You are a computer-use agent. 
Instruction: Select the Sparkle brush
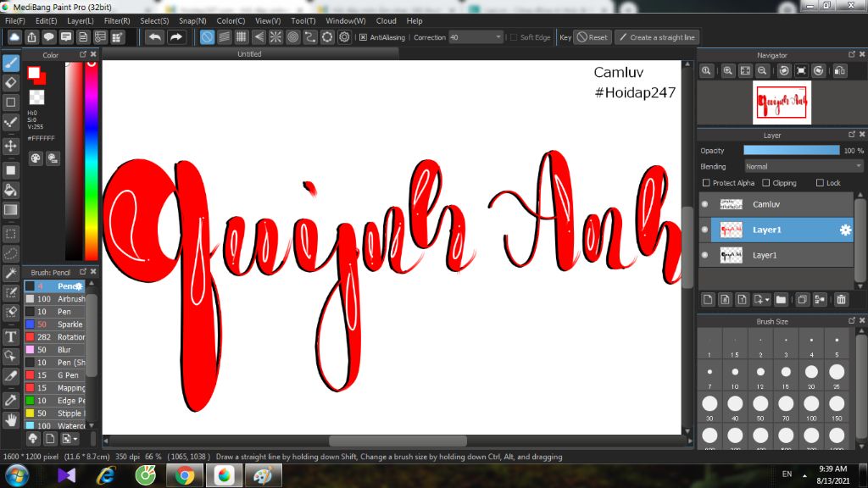55,324
